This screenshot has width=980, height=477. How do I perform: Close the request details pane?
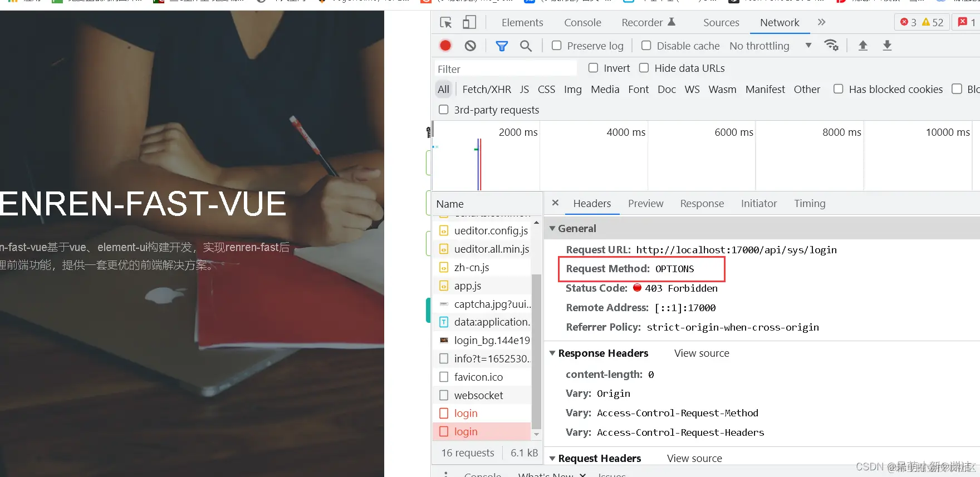coord(555,203)
